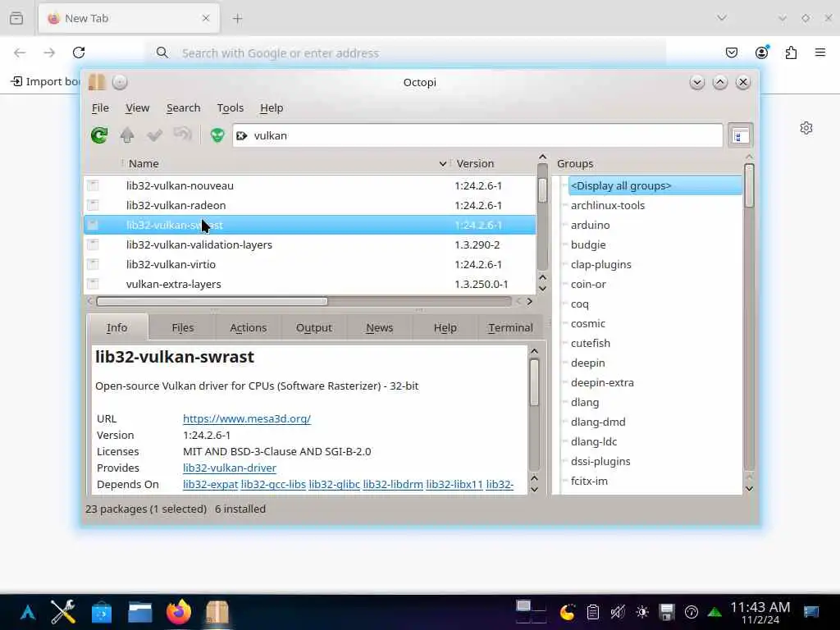This screenshot has height=630, width=840.
Task: Select the Display all groups entry
Action: (x=655, y=185)
